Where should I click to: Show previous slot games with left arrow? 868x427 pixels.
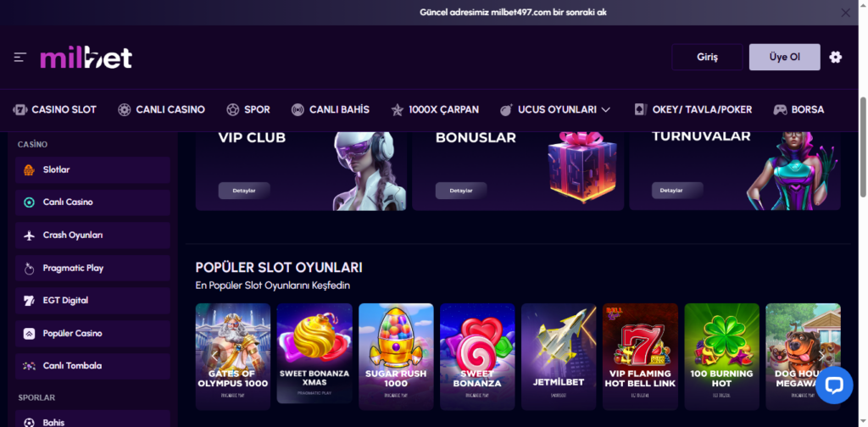214,355
